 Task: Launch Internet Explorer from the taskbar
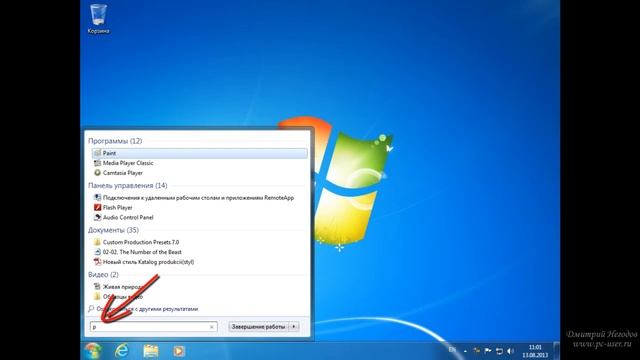[122, 351]
